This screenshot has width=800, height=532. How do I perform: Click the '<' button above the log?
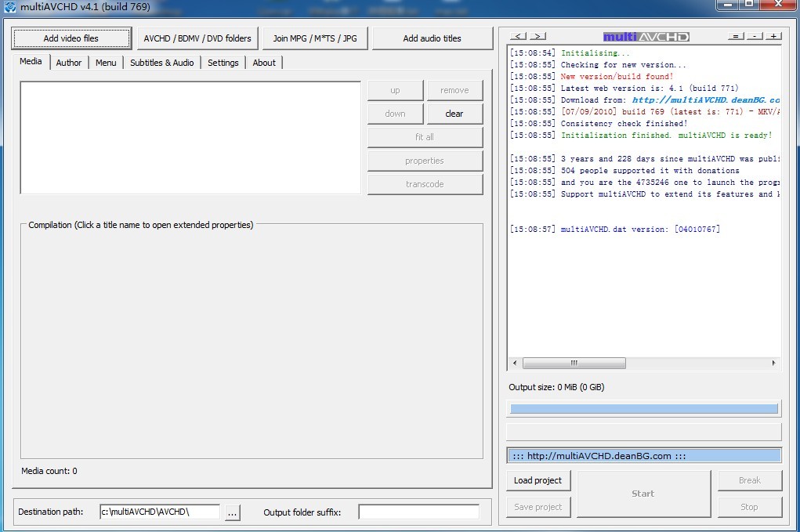[518, 37]
